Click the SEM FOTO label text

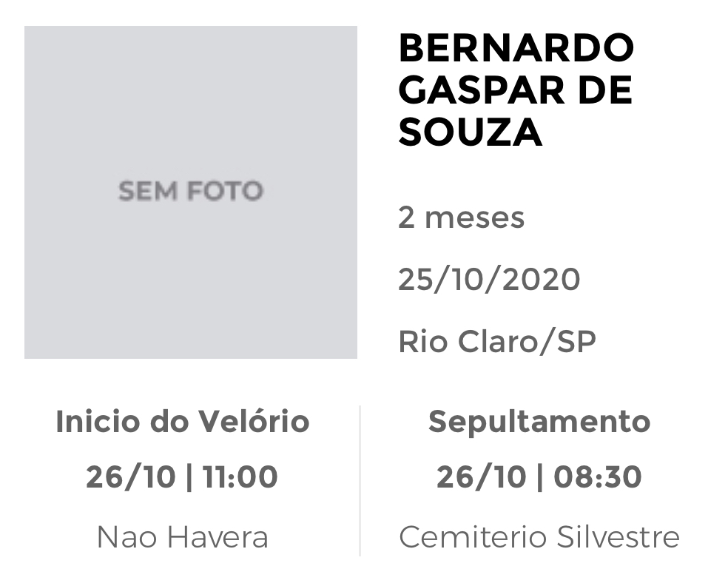tap(191, 192)
